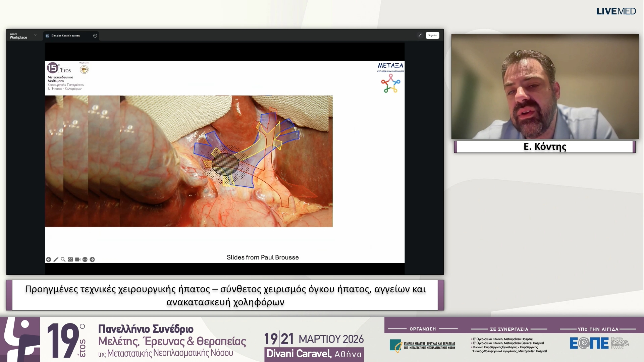Select the pen annotation tool
The width and height of the screenshot is (644, 362).
(x=56, y=259)
